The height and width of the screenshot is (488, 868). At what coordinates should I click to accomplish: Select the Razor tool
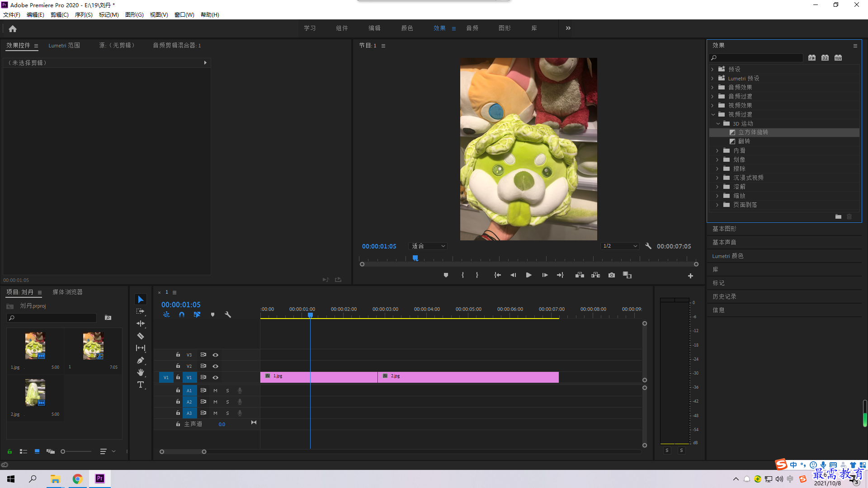141,336
